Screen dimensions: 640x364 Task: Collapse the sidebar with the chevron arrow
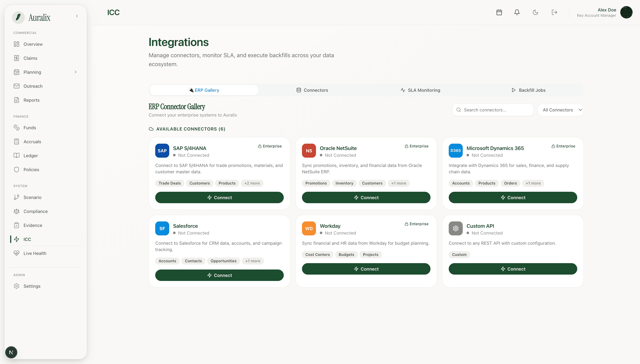(x=77, y=16)
